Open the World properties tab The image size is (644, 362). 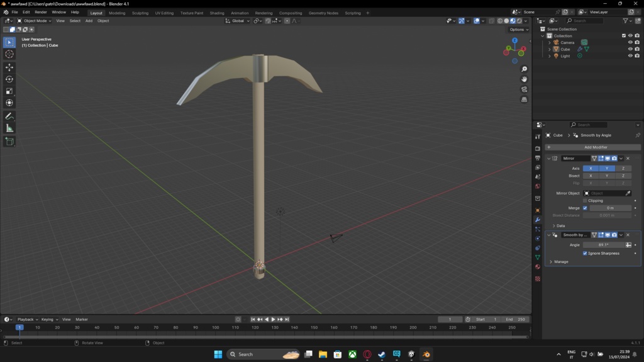(538, 186)
